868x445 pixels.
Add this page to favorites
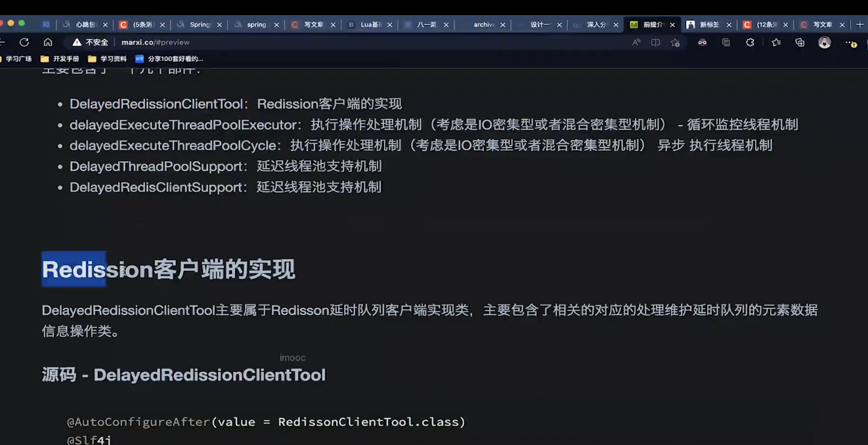pos(676,42)
